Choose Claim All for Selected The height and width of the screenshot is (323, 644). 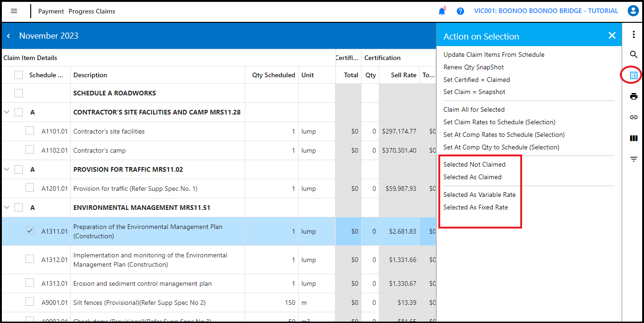[474, 109]
